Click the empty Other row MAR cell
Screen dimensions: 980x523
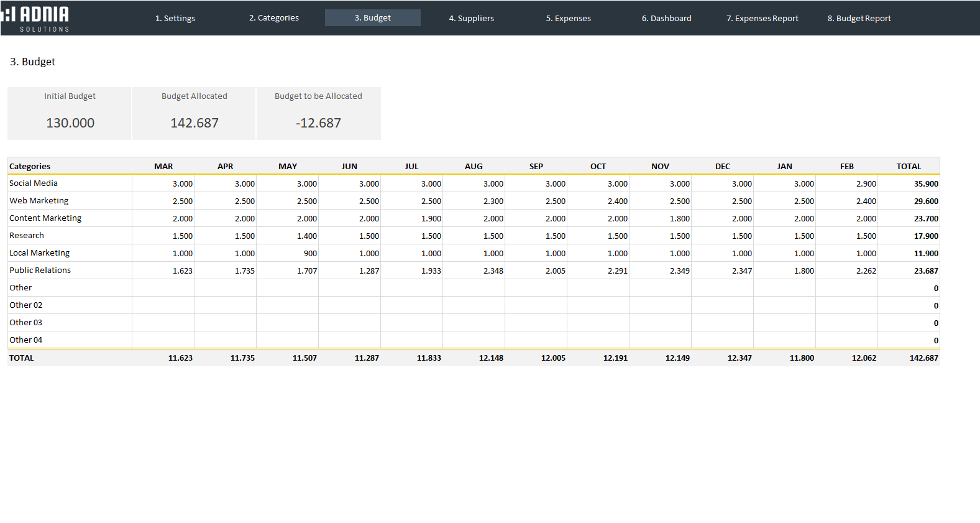click(x=163, y=288)
